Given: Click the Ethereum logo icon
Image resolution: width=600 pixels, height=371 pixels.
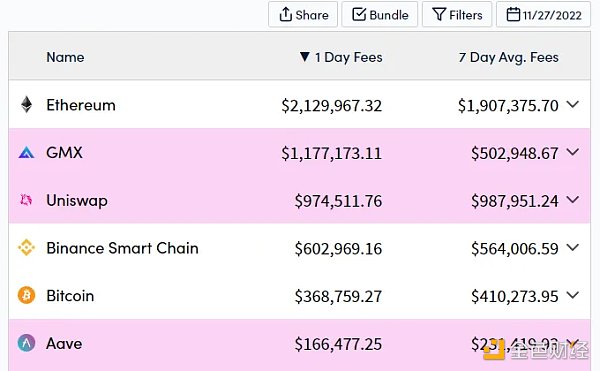Looking at the screenshot, I should tap(26, 104).
